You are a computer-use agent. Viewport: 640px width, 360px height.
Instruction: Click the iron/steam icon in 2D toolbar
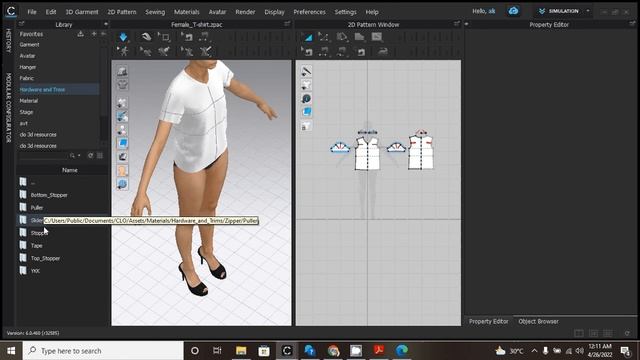click(x=382, y=51)
